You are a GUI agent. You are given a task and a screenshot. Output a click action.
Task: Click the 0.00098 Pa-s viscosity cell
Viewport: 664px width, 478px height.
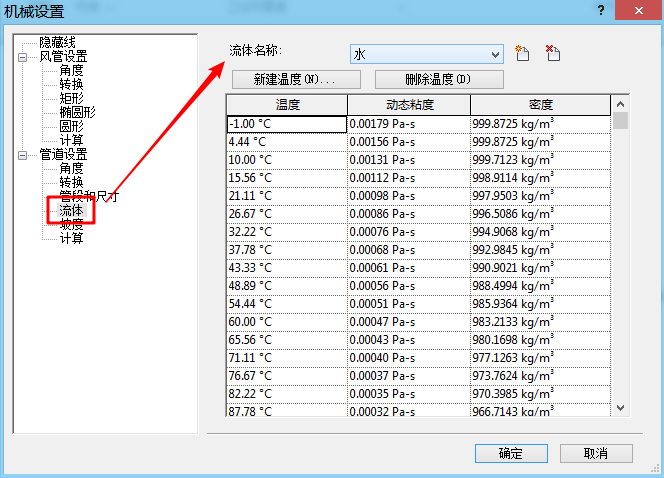click(409, 196)
